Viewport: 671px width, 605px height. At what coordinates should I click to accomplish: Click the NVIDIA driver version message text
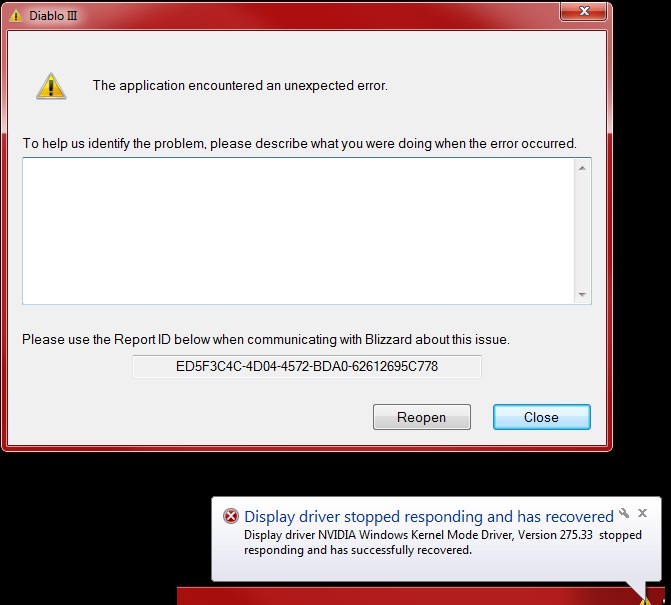pyautogui.click(x=442, y=543)
